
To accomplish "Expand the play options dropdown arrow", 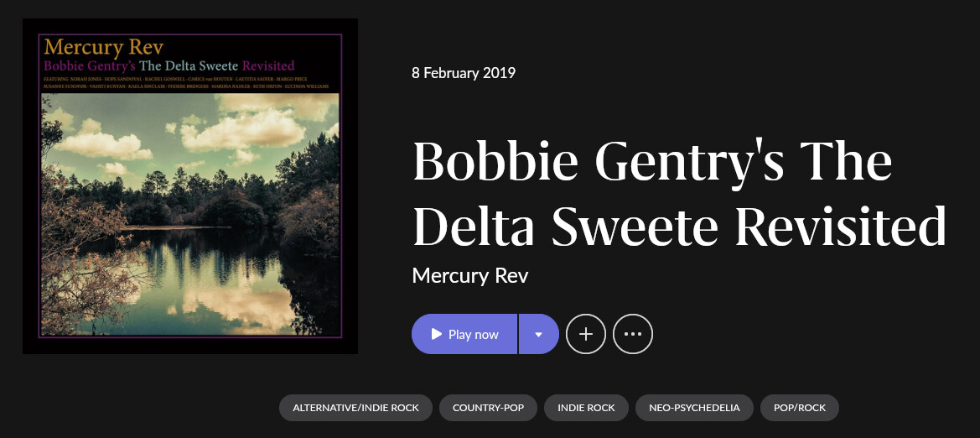I will 539,334.
